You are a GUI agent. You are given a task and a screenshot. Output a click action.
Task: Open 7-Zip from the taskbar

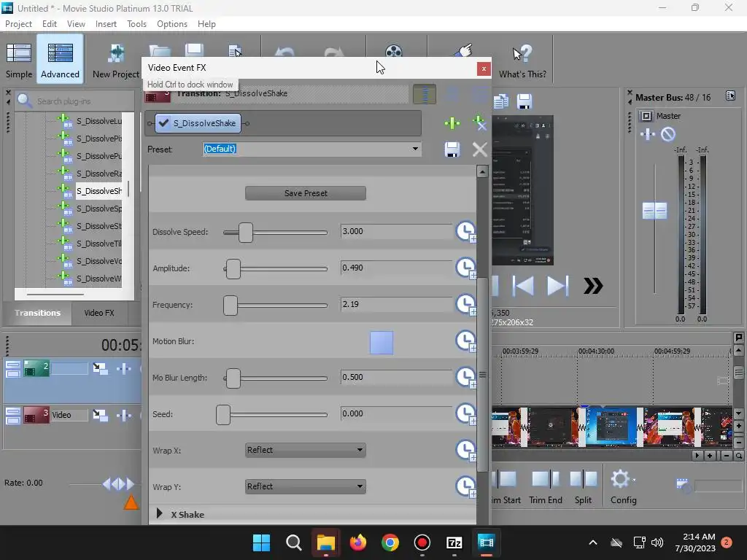coord(454,542)
